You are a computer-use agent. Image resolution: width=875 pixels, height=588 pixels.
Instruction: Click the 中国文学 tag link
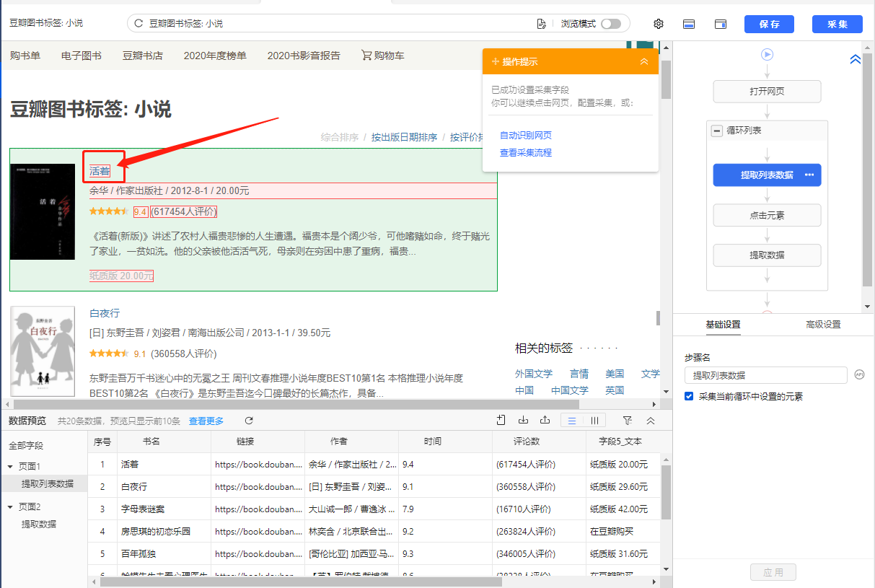coord(570,390)
